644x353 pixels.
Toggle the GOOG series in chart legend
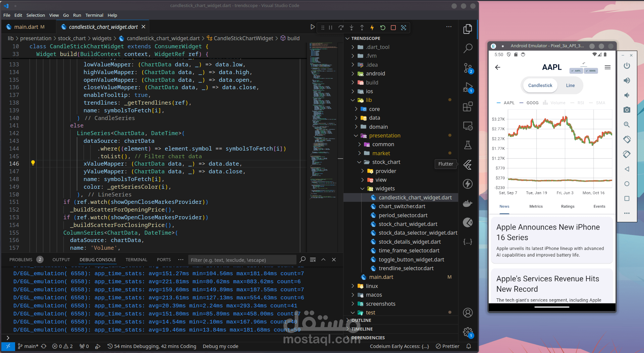pos(529,103)
